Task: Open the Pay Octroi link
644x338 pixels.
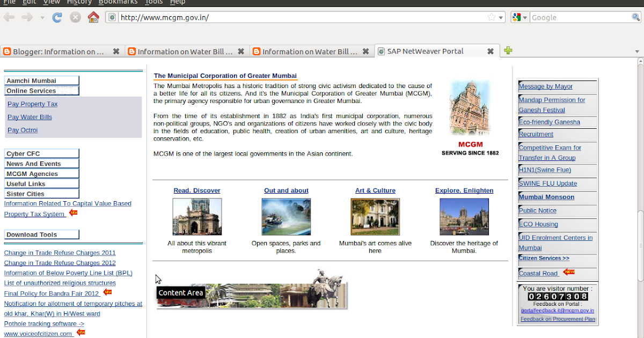Action: [x=23, y=130]
